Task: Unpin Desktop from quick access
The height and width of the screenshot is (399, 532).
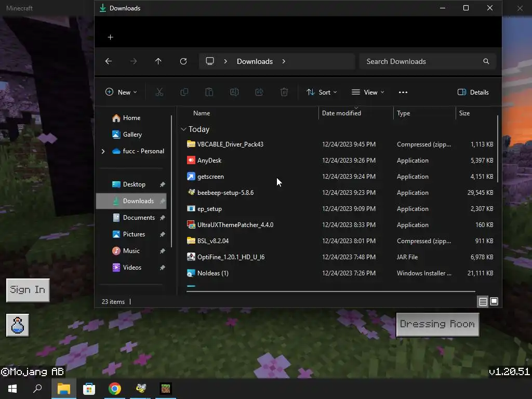Action: tap(163, 184)
